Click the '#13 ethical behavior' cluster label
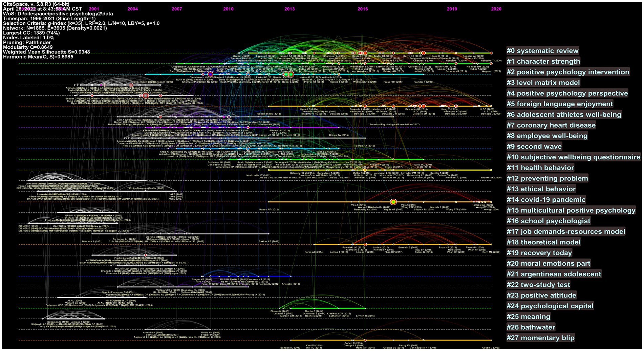Viewport: 644px width, 351px height. [541, 189]
